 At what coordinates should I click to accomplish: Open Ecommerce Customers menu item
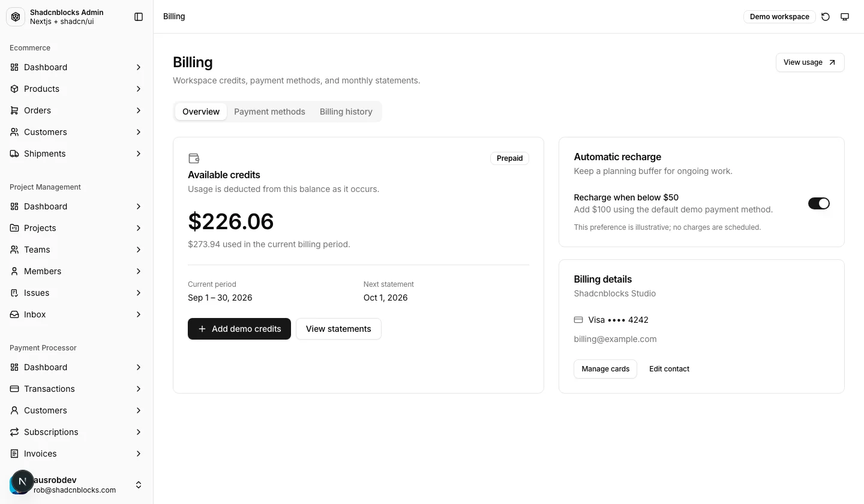click(x=77, y=132)
